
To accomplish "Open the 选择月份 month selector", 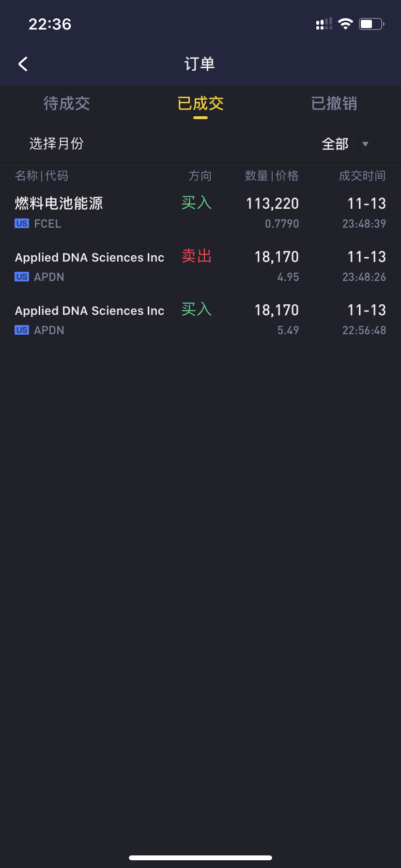I will click(57, 143).
